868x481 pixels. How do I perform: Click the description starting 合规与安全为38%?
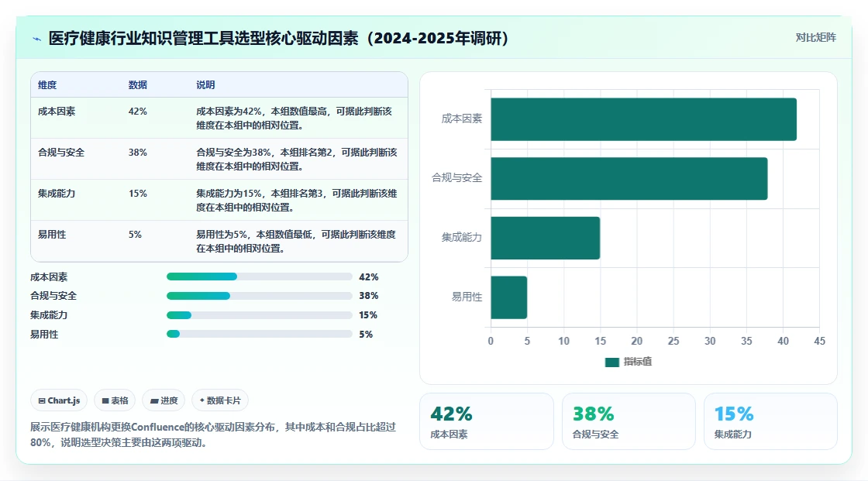click(x=297, y=160)
